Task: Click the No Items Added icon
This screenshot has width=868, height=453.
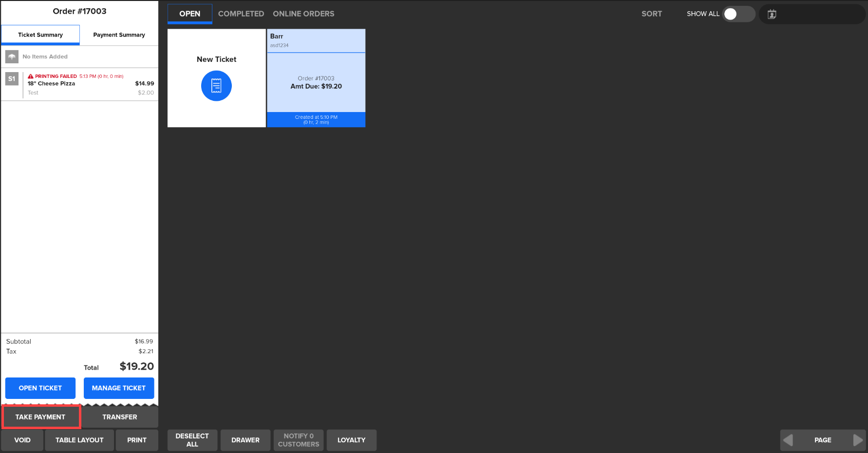Action: 12,57
